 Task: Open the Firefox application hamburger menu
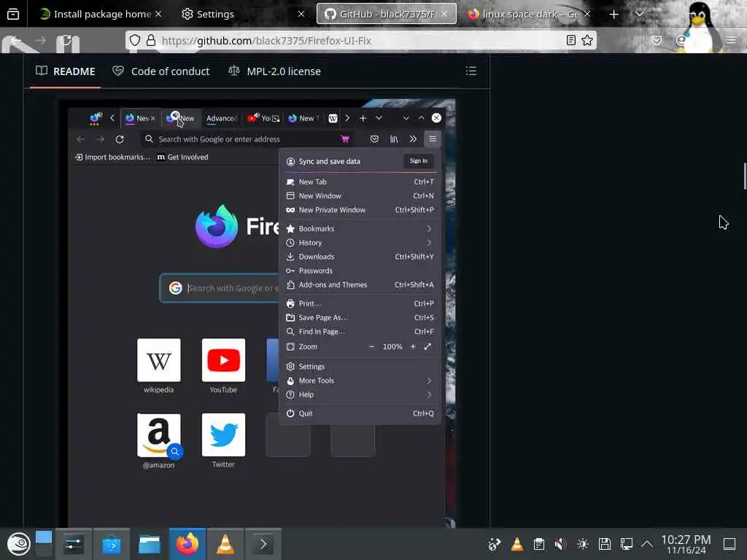[x=731, y=41]
